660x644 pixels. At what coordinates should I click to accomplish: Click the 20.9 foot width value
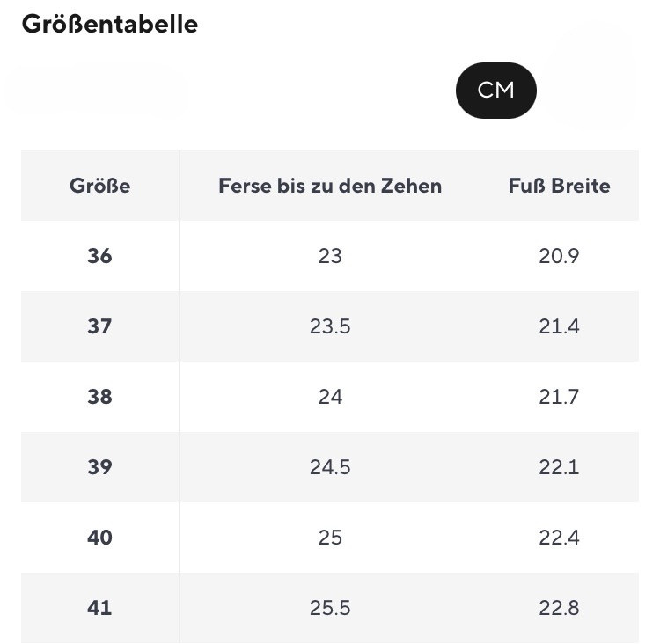click(x=559, y=256)
